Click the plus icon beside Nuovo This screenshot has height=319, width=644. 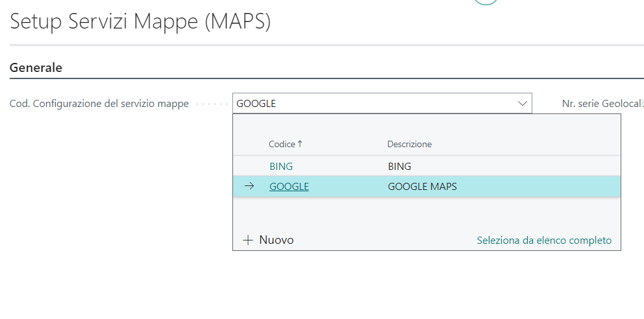(248, 240)
